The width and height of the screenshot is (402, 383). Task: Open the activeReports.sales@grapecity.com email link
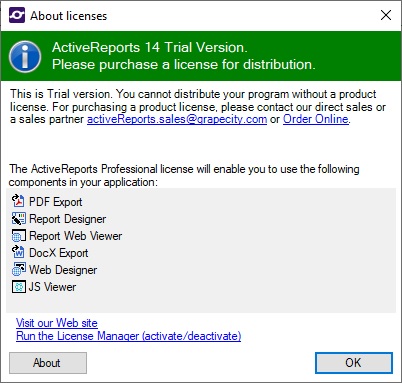(x=177, y=119)
